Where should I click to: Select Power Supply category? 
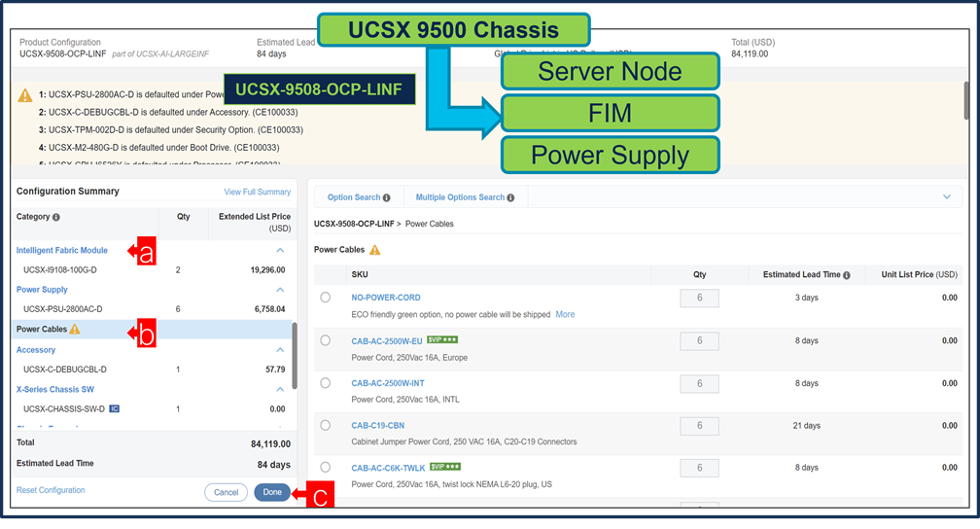click(42, 290)
